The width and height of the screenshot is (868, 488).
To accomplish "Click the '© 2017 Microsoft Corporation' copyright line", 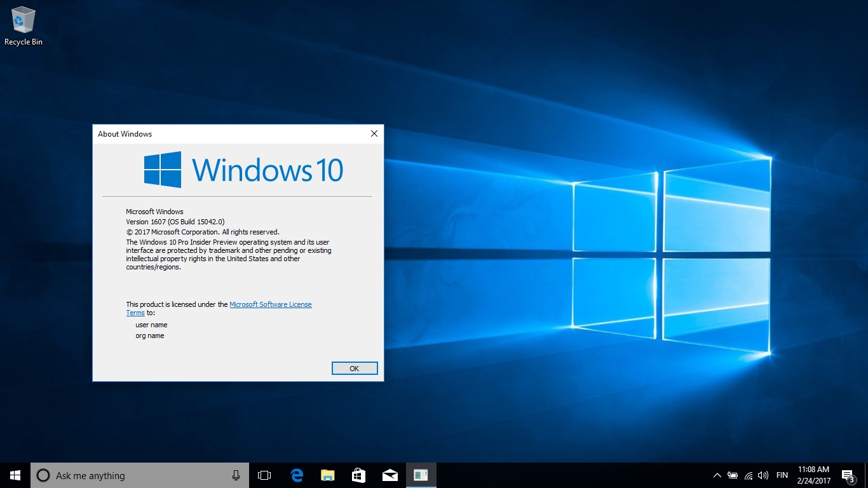I will click(x=203, y=232).
